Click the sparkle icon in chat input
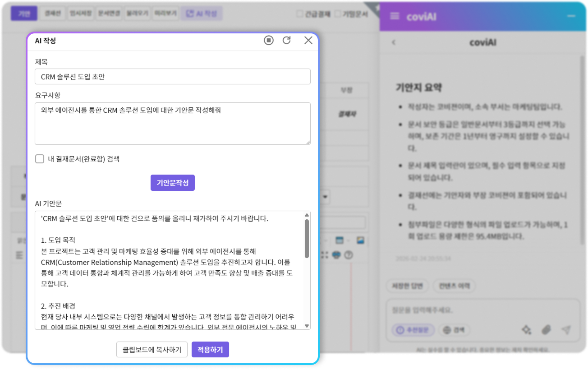The height and width of the screenshot is (370, 588). click(526, 330)
